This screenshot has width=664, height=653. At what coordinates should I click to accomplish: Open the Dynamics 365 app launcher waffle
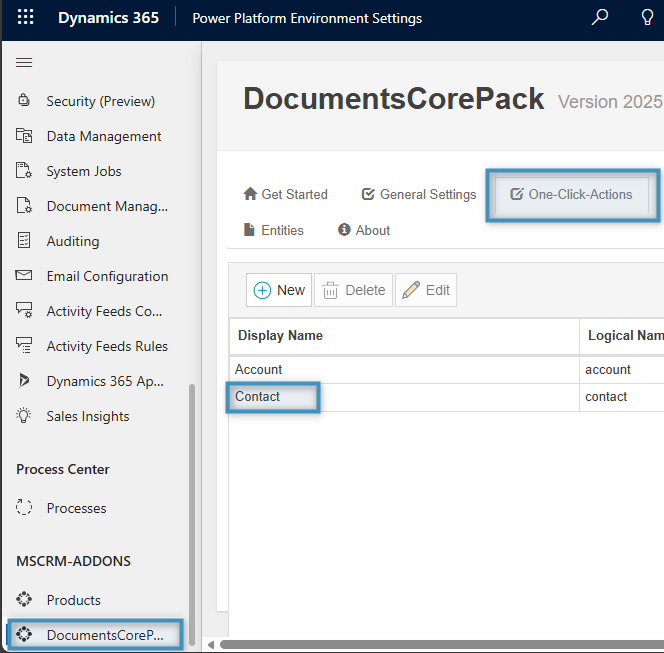25,18
